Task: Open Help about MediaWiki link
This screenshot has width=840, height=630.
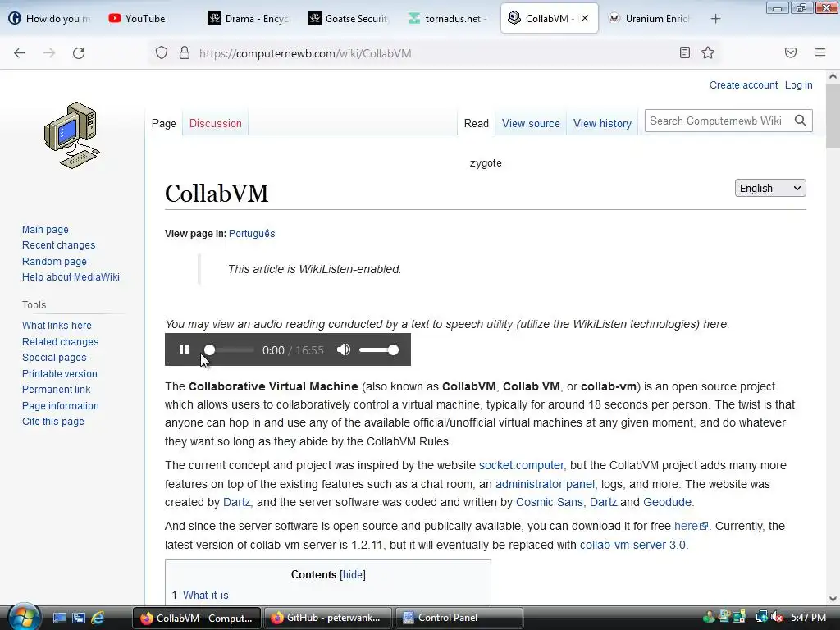Action: pyautogui.click(x=71, y=277)
